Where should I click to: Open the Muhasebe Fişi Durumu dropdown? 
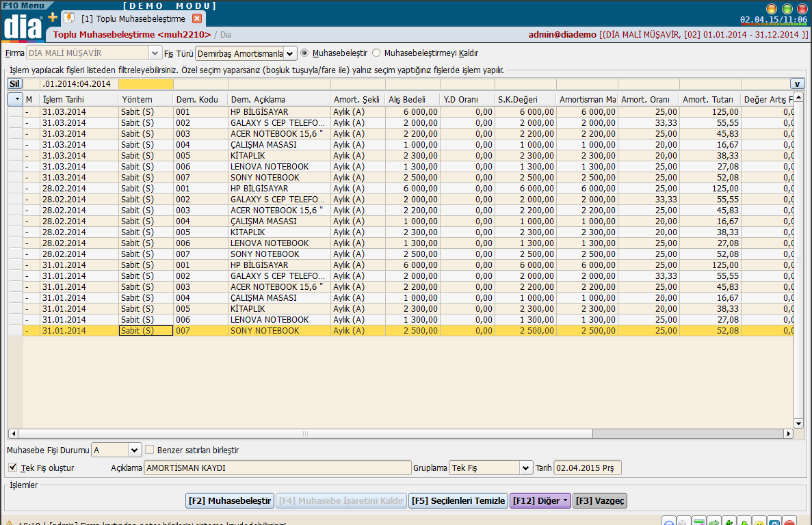coord(134,450)
